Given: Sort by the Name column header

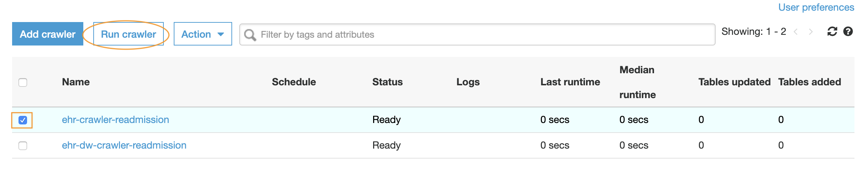Looking at the screenshot, I should click(x=76, y=82).
